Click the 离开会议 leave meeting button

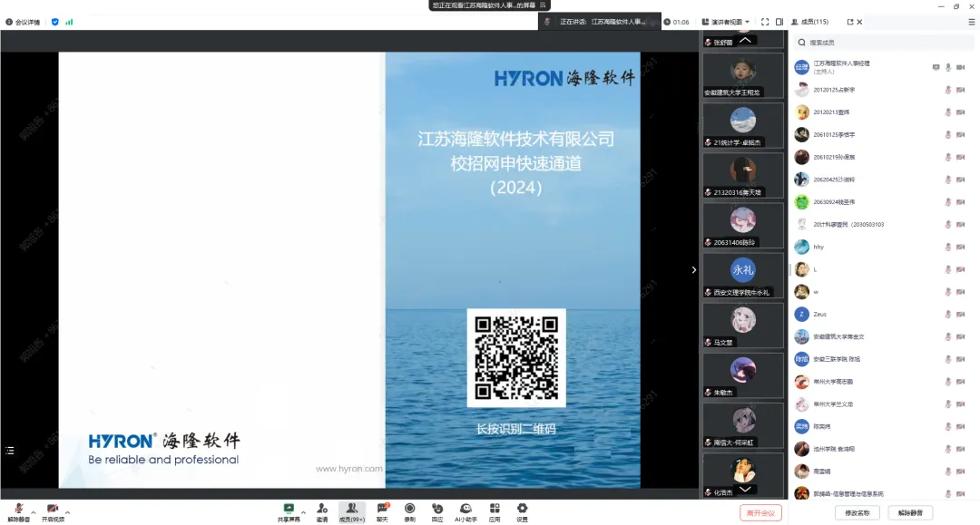point(760,512)
